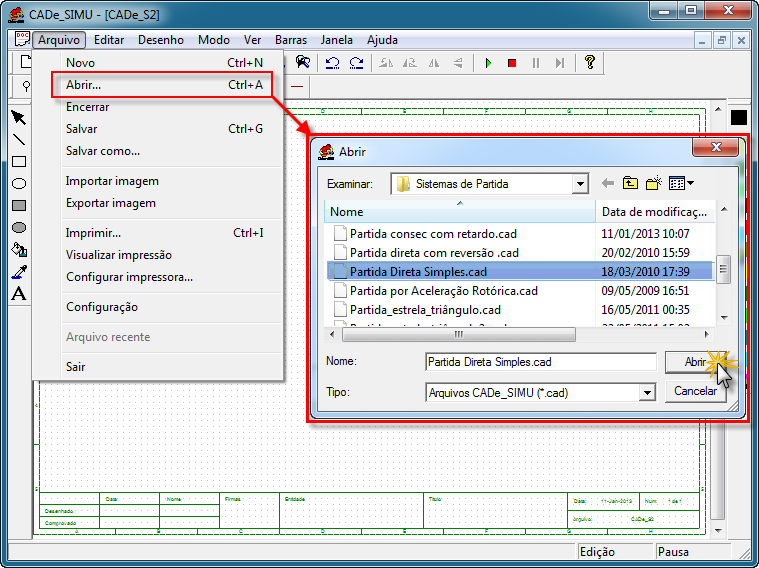759x568 pixels.
Task: Open help via question mark icon
Action: click(x=590, y=62)
